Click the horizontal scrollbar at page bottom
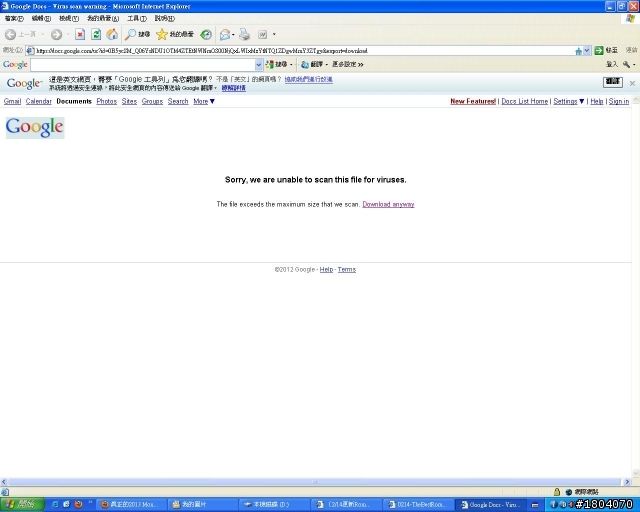640x512 pixels. (x=314, y=482)
